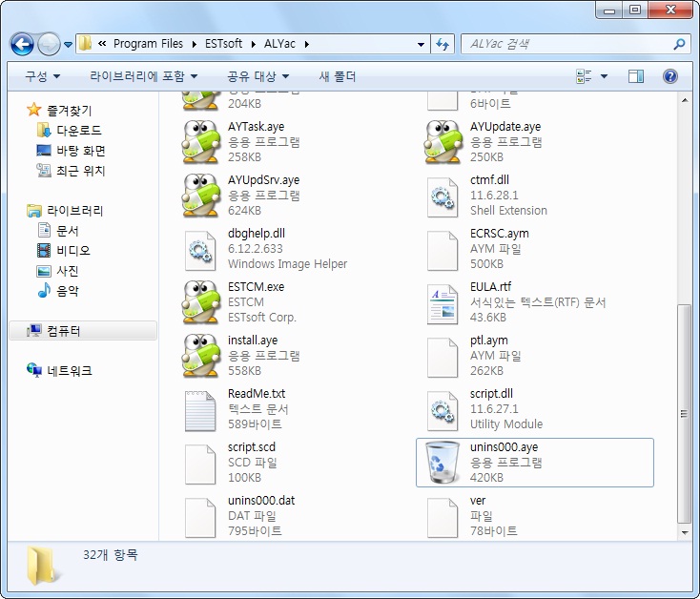Select the AYUpdSrv.aye pill icon
Screen dimensions: 700x599
pos(201,196)
